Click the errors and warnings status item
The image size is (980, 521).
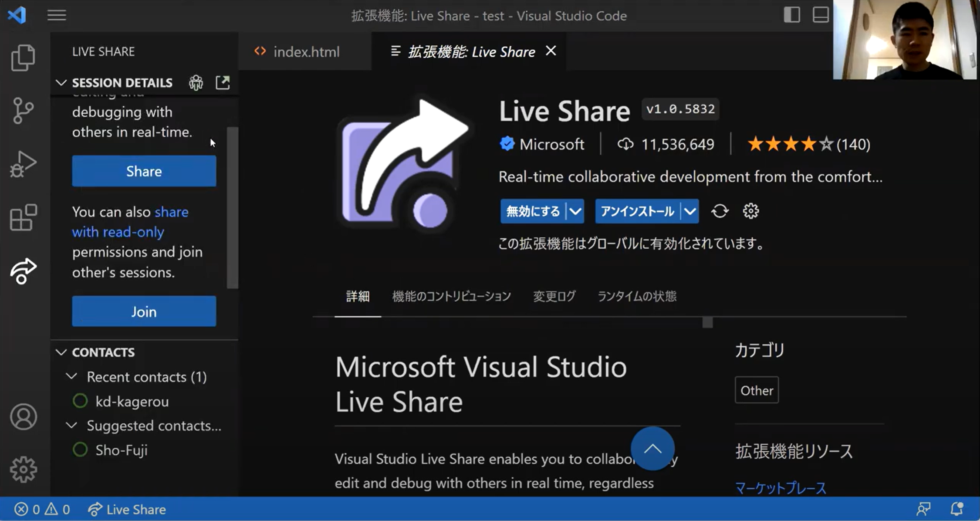point(42,509)
